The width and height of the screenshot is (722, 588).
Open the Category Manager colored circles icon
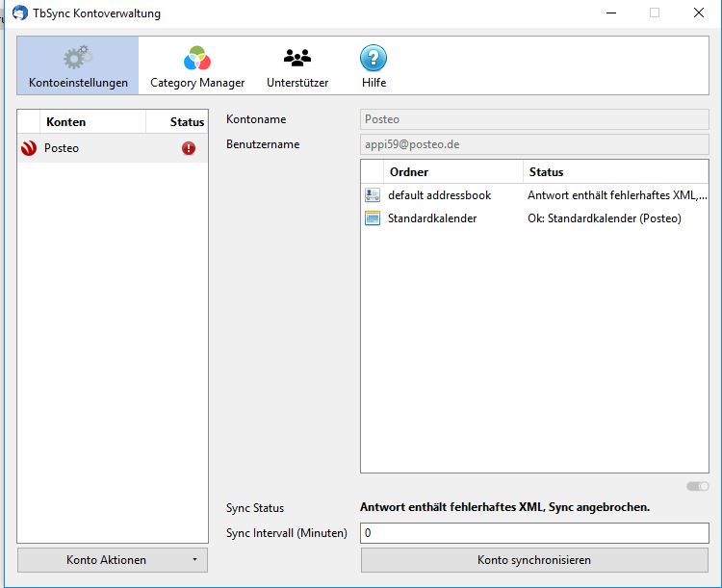tap(197, 58)
